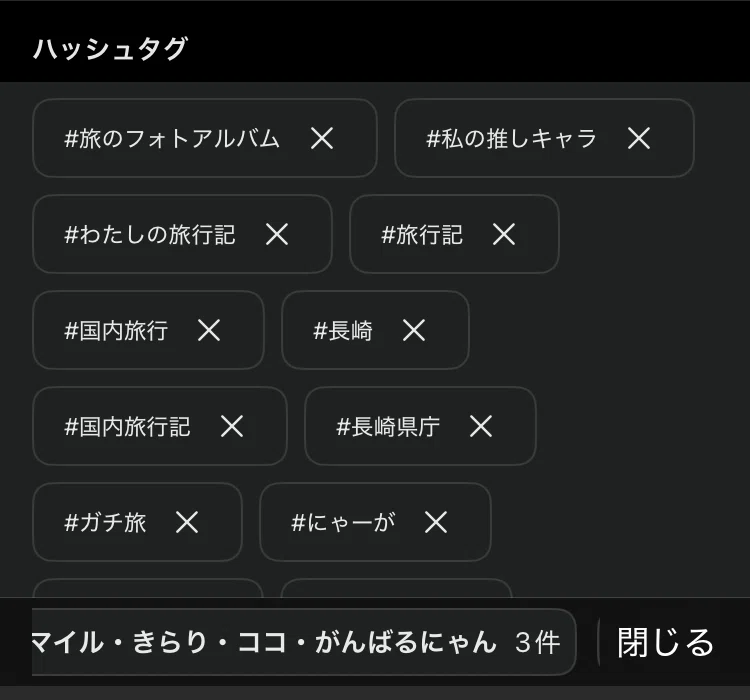
Task: Select the #旅のフォトアルバム tag label
Action: (x=172, y=138)
